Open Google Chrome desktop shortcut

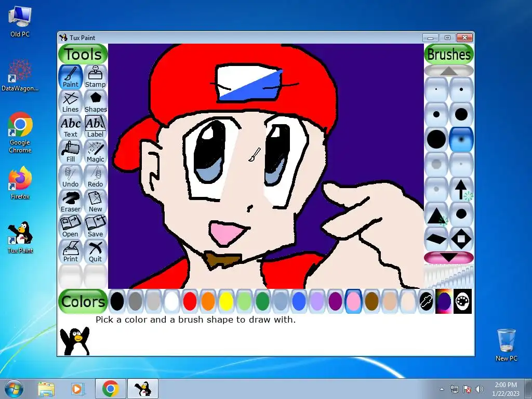pyautogui.click(x=20, y=132)
